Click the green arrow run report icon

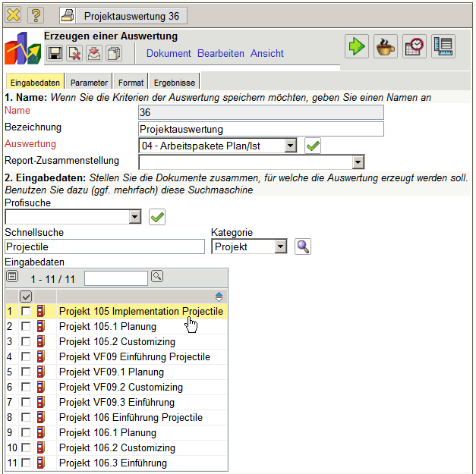point(357,46)
